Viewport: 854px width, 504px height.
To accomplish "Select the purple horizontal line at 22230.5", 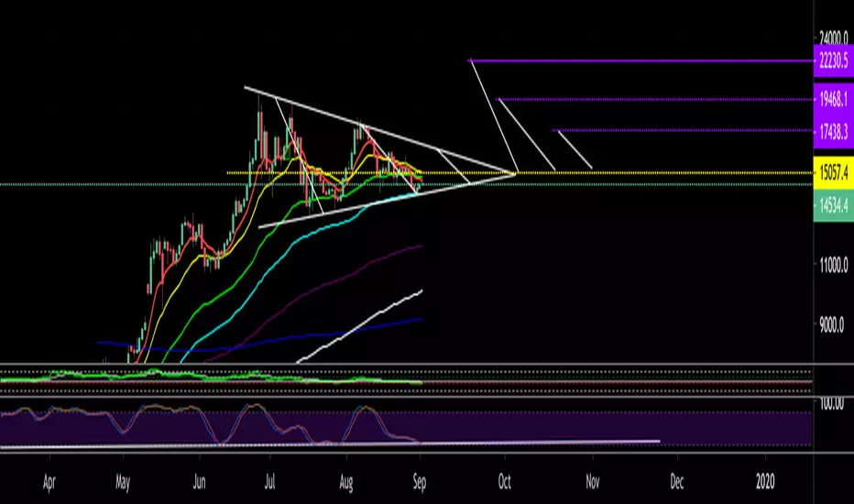I will 642,60.
